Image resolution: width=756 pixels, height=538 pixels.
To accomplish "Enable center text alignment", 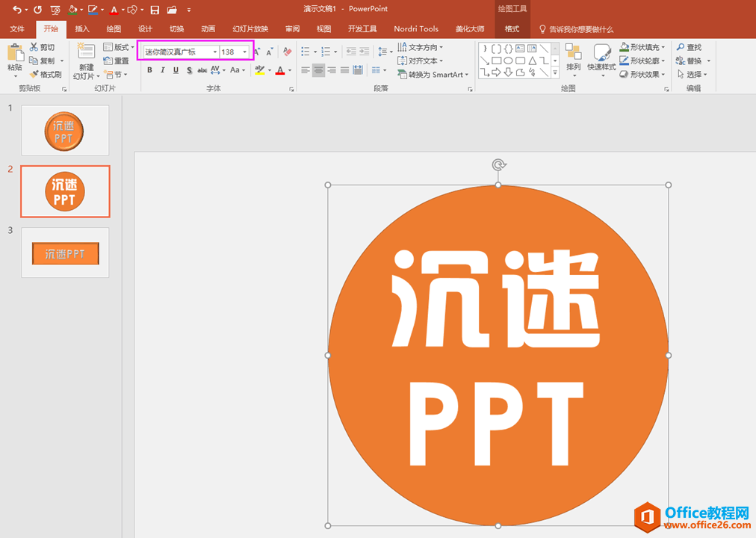I will [x=318, y=70].
